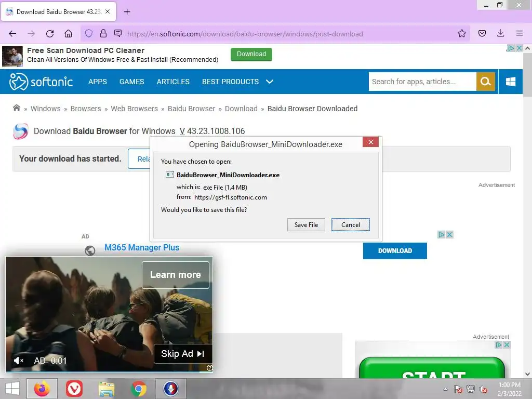The width and height of the screenshot is (532, 399).
Task: Click Cancel in the download dialog
Action: pos(351,224)
